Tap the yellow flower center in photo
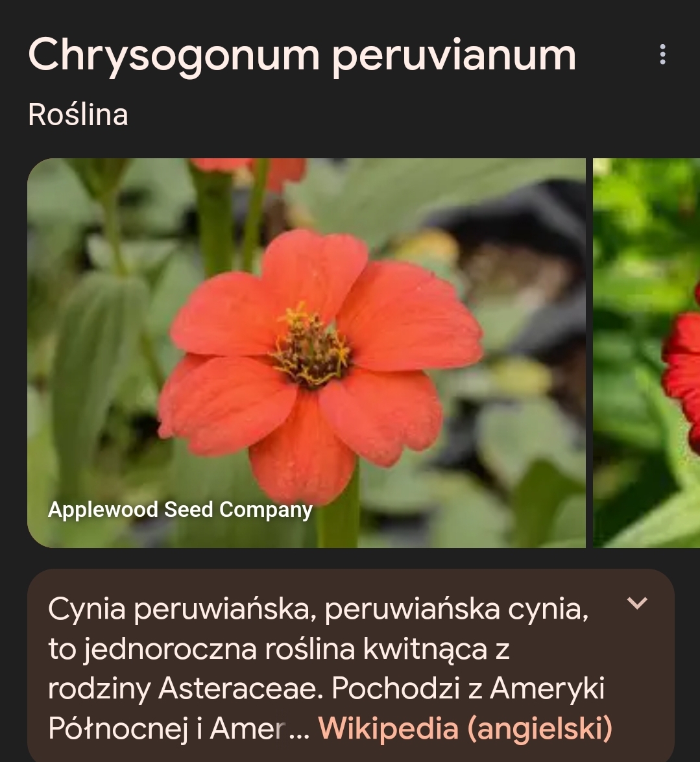 [x=310, y=346]
